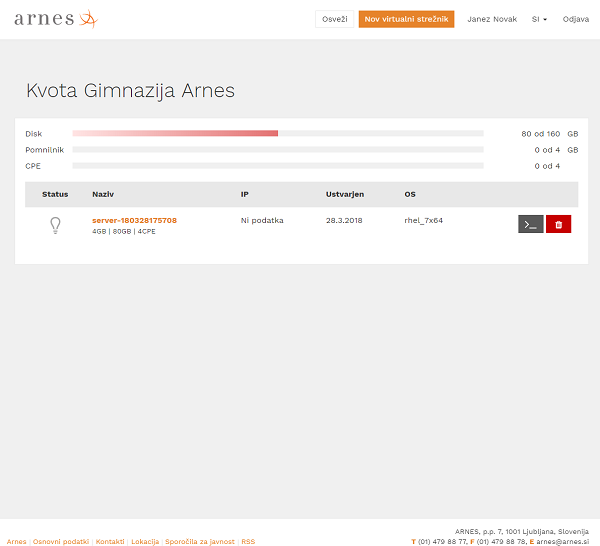Open the Arnes footer link
Image resolution: width=600 pixels, height=546 pixels.
pyautogui.click(x=16, y=541)
